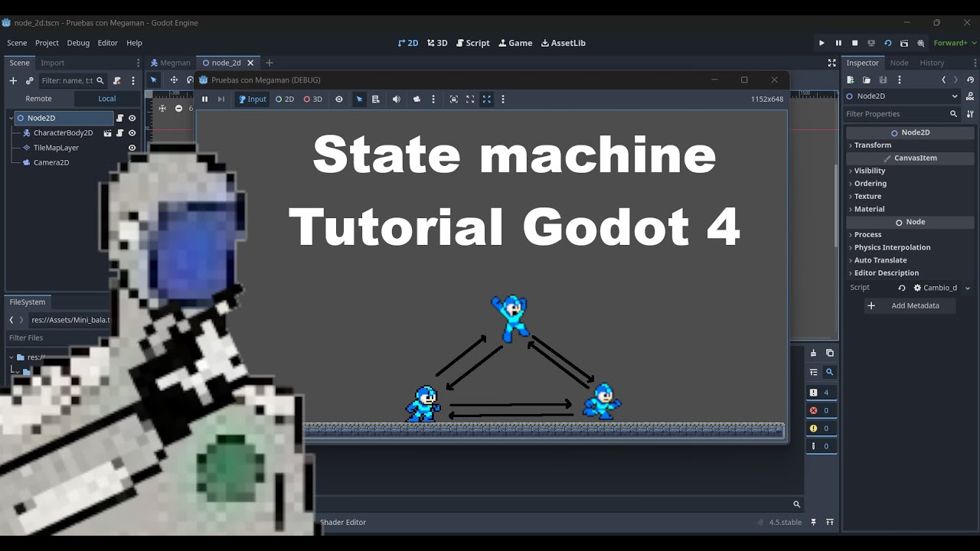Mute game audio speaker icon
Image resolution: width=980 pixels, height=551 pixels.
[x=397, y=99]
